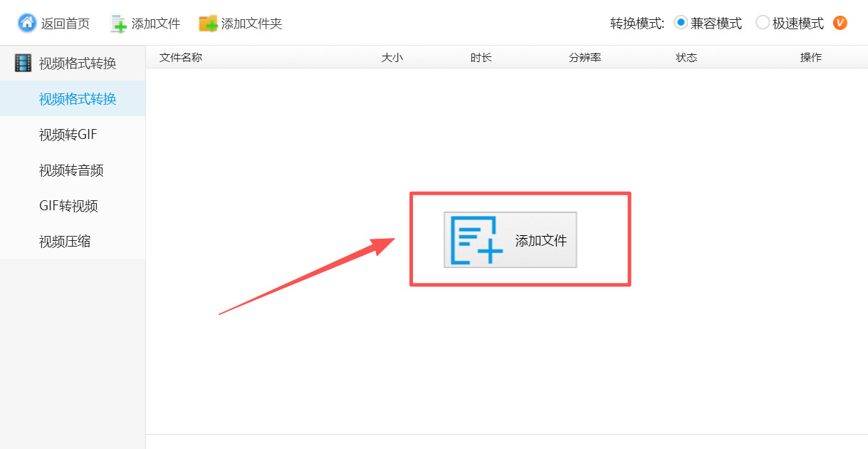868x449 pixels.
Task: Click the 添加文件夹 folder icon
Action: pos(208,24)
